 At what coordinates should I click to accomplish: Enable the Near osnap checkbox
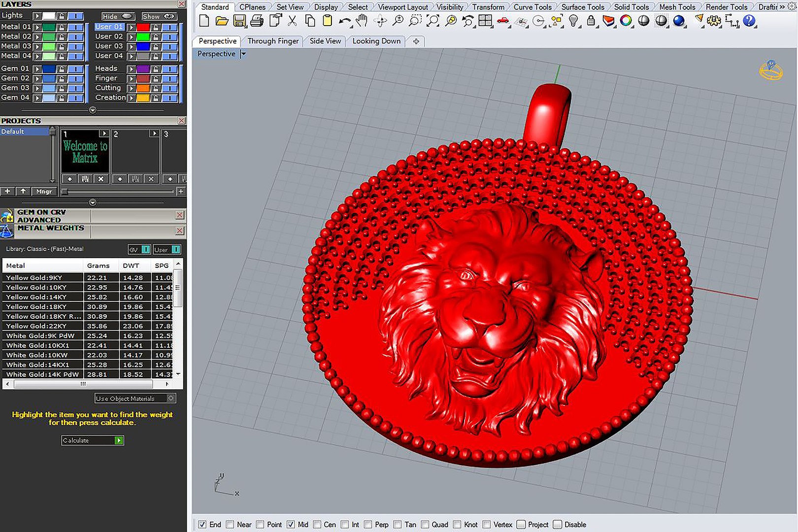coord(230,525)
